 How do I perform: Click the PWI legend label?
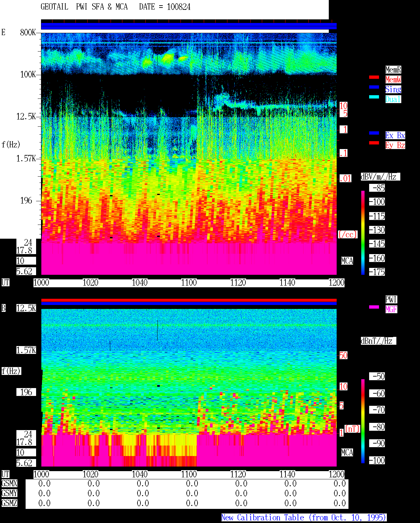(x=391, y=299)
